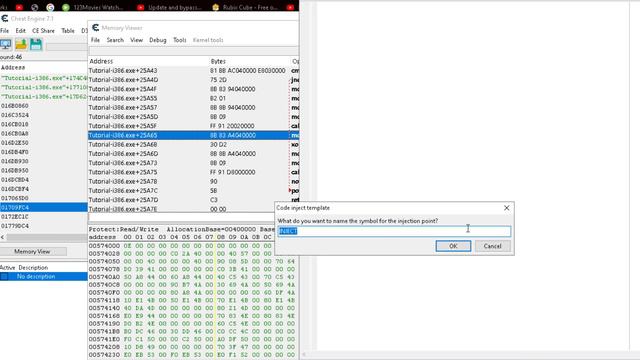The image size is (640, 360).
Task: Click hex dump row 00574208
Action: click(193, 347)
